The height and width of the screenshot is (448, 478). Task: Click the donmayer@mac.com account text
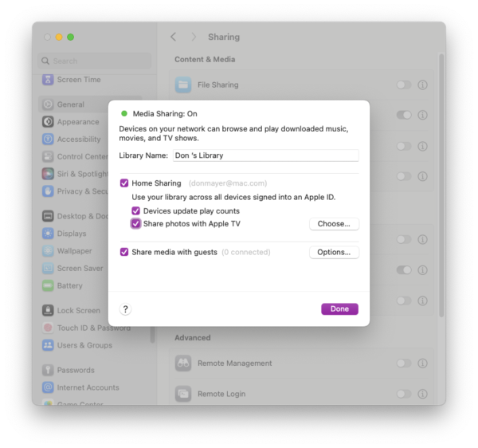[228, 183]
